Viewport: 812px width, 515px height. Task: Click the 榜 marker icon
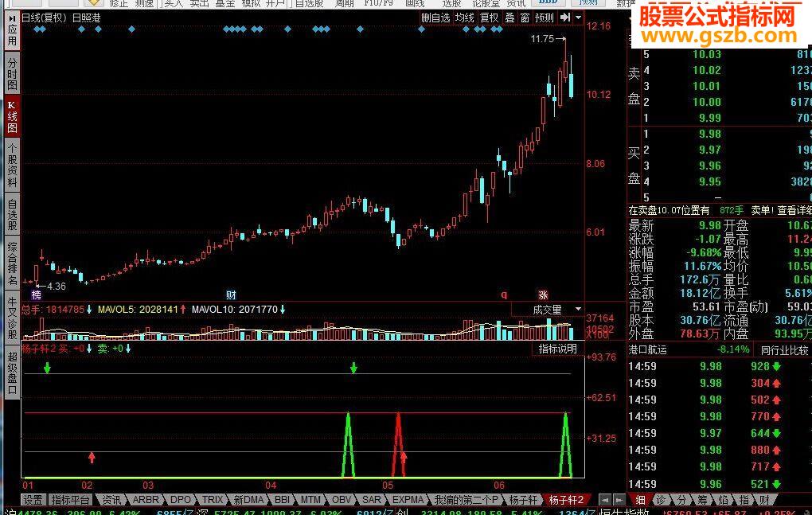[36, 295]
